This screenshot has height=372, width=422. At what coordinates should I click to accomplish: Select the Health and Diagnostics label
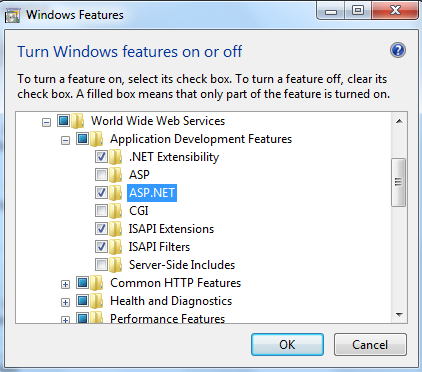171,301
